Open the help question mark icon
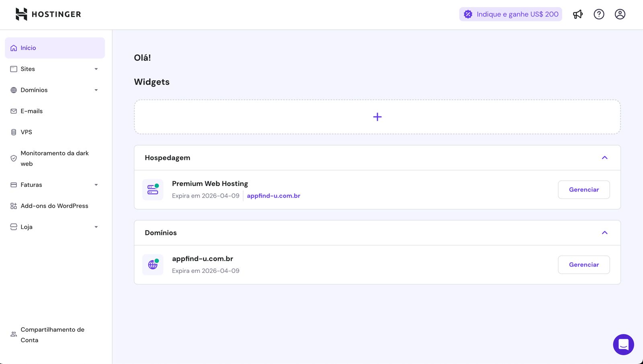The height and width of the screenshot is (364, 643). coord(599,14)
